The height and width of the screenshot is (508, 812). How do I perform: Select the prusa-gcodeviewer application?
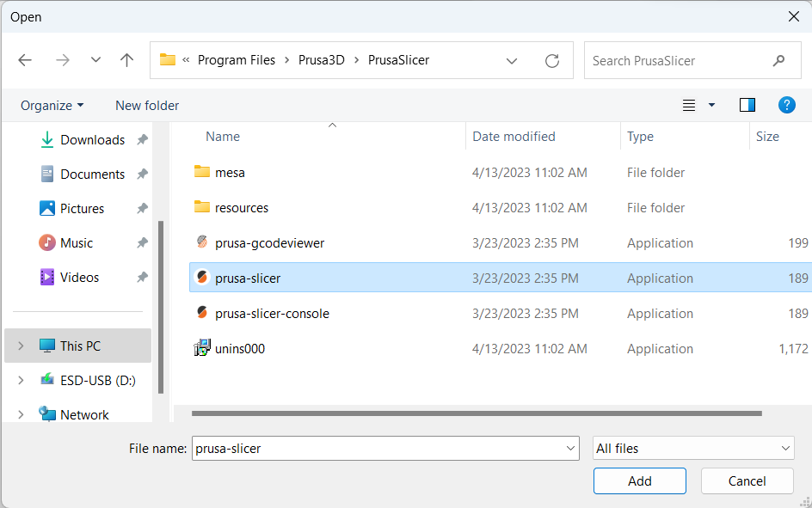[x=270, y=243]
